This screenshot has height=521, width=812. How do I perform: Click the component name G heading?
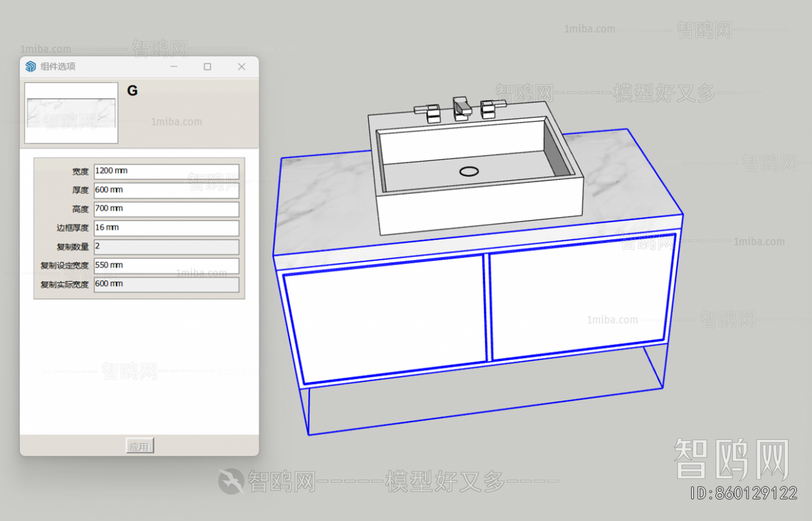132,91
